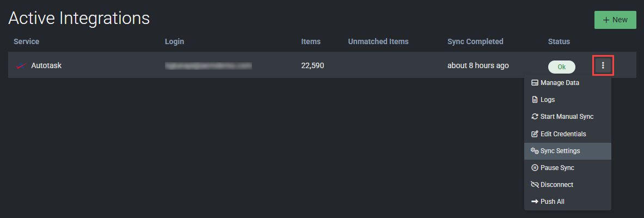Click the Sync Completed column header
The height and width of the screenshot is (218, 644).
(x=475, y=41)
